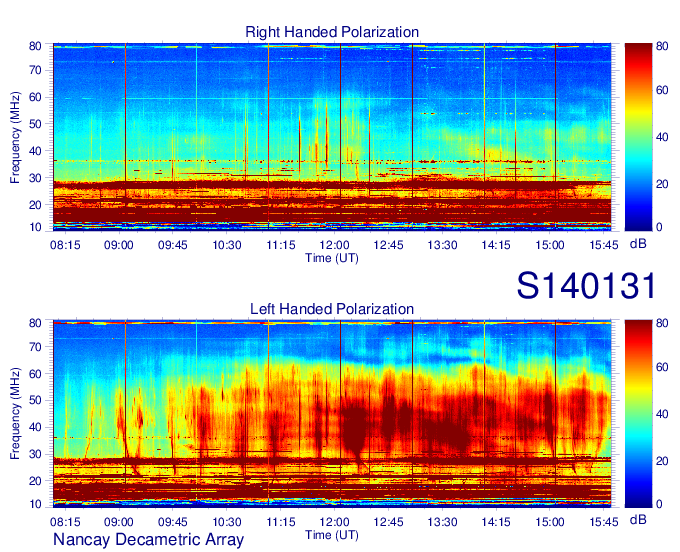Click '15:45' time tick under Left Handed plot
Viewport: 680px width, 552px height.
[x=604, y=522]
